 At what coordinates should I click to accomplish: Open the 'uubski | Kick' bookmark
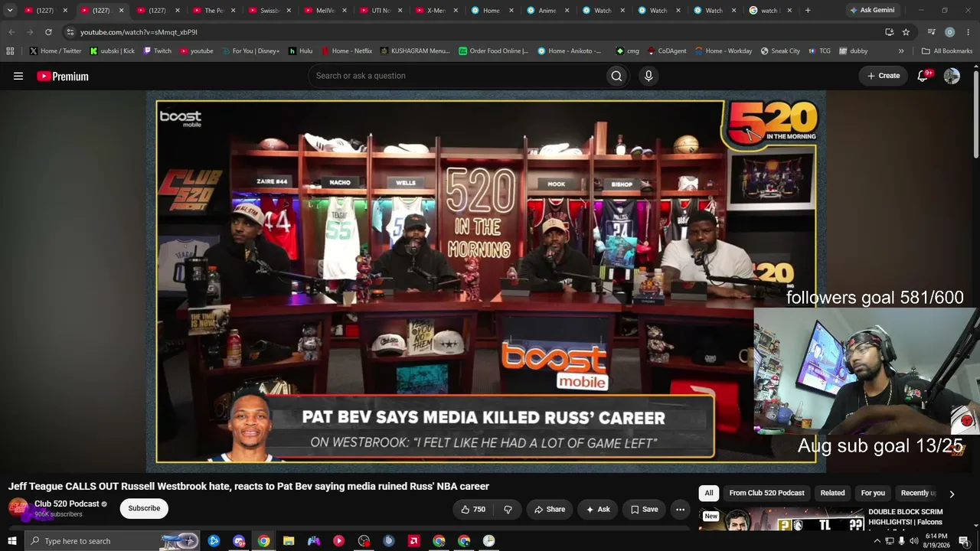[112, 51]
